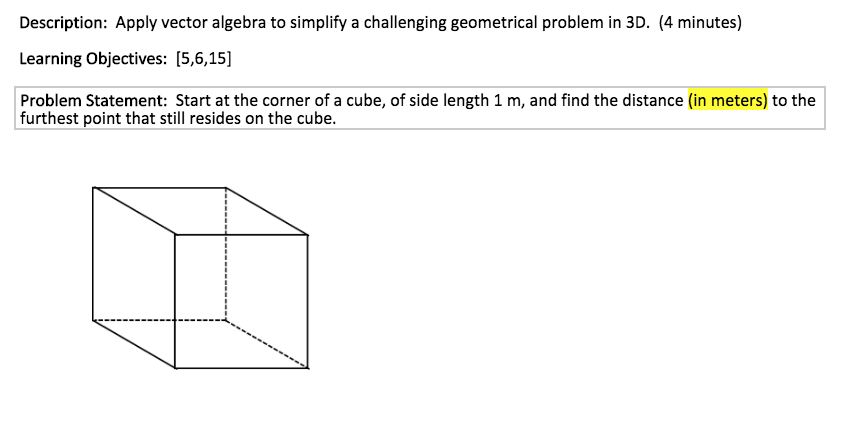The image size is (866, 440).
Task: Click the word "Start" in the problem statement
Action: pyautogui.click(x=196, y=101)
